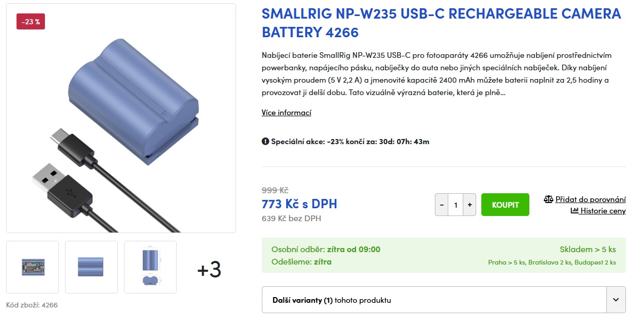
Task: Click Přidat do porovnání link
Action: pos(591,199)
